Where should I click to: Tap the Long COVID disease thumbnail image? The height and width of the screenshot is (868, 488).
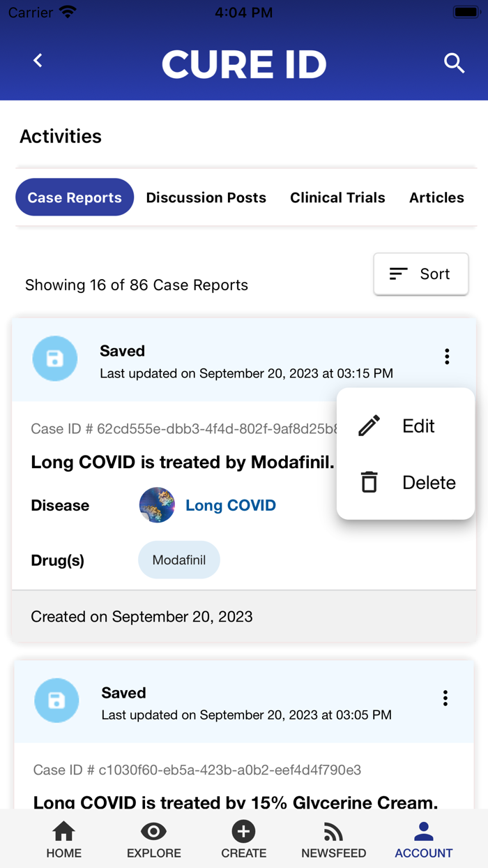click(x=157, y=505)
